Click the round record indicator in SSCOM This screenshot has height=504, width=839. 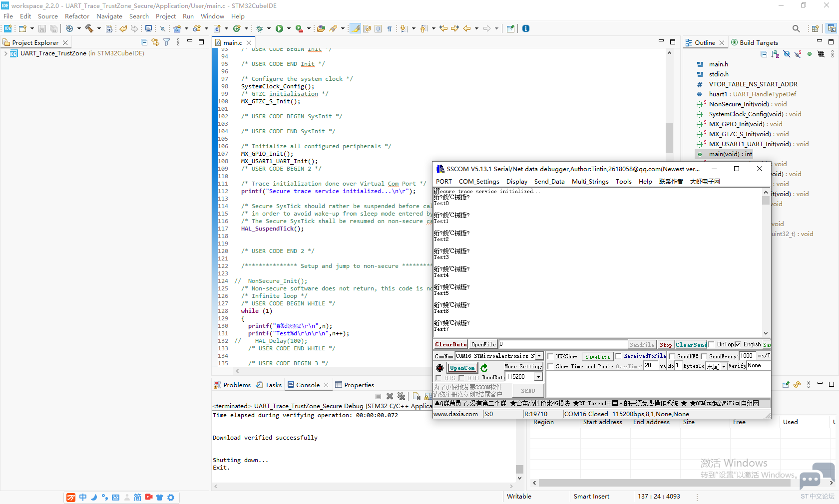tap(439, 368)
